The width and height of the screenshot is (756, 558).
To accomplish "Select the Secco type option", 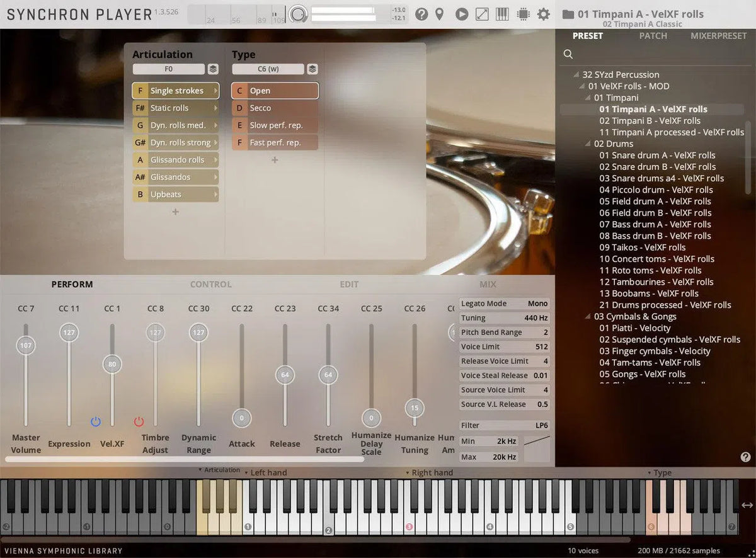I will 274,108.
